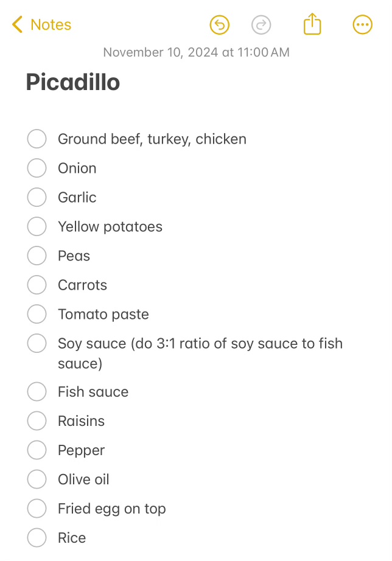Tick the Garlic checklist circle
This screenshot has height=561, width=392.
pyautogui.click(x=37, y=197)
